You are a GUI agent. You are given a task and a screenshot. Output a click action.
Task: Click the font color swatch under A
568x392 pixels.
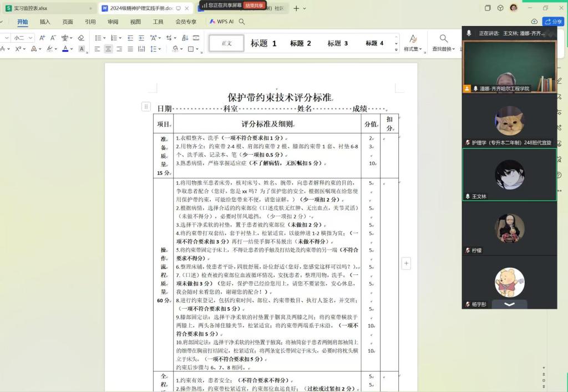[65, 49]
